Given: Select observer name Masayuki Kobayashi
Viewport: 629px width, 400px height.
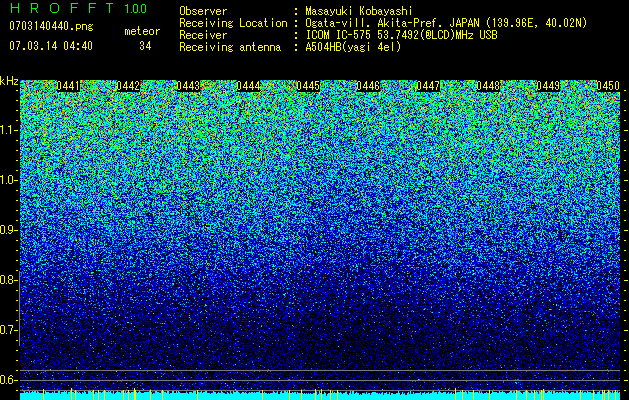Looking at the screenshot, I should (359, 11).
